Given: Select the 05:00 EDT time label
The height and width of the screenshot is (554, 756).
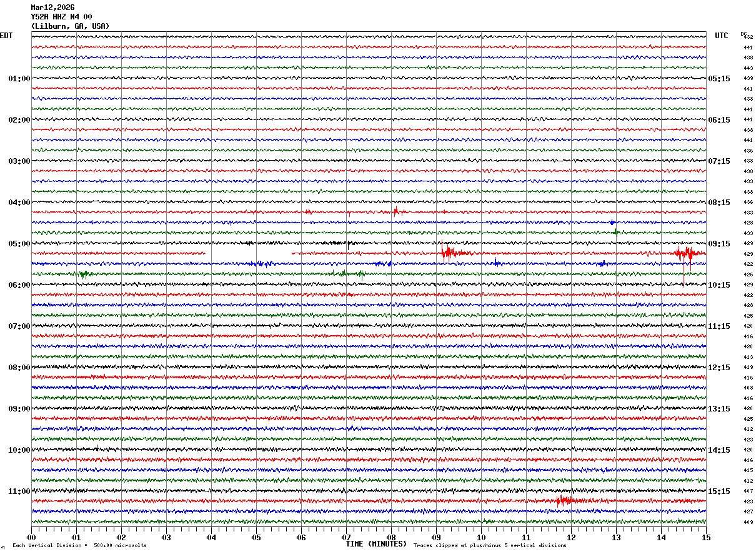Looking at the screenshot, I should pos(19,244).
